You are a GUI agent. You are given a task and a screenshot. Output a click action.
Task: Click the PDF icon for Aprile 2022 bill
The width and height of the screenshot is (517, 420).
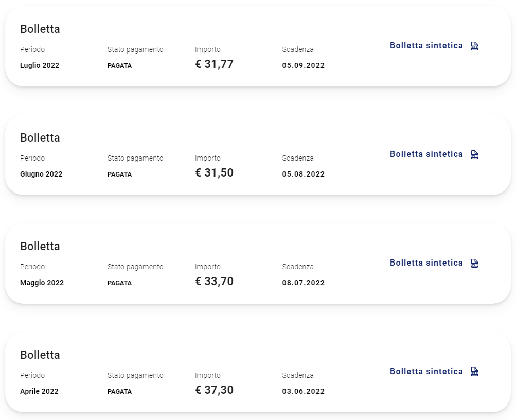pos(474,372)
